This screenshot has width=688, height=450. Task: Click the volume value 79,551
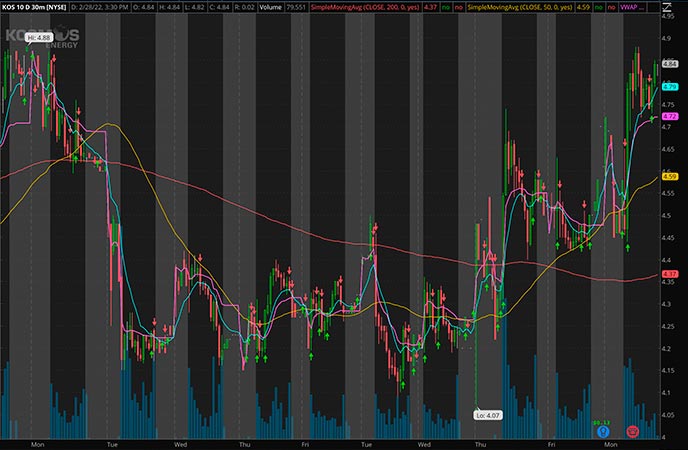point(296,7)
